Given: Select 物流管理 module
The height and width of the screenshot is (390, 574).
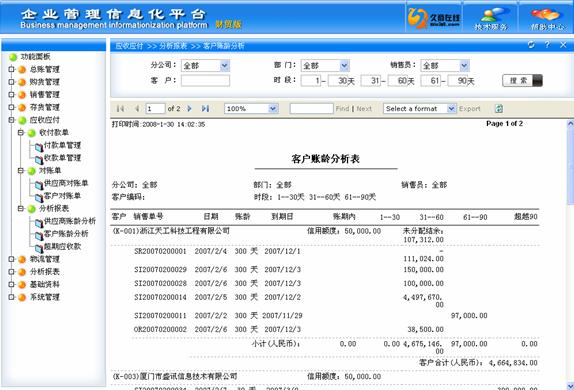Looking at the screenshot, I should coord(44,259).
